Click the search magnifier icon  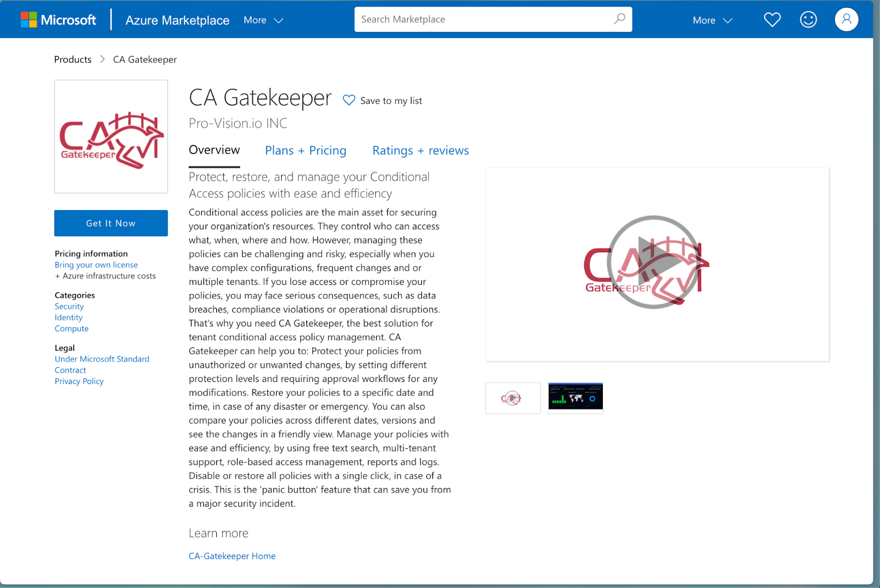[619, 19]
